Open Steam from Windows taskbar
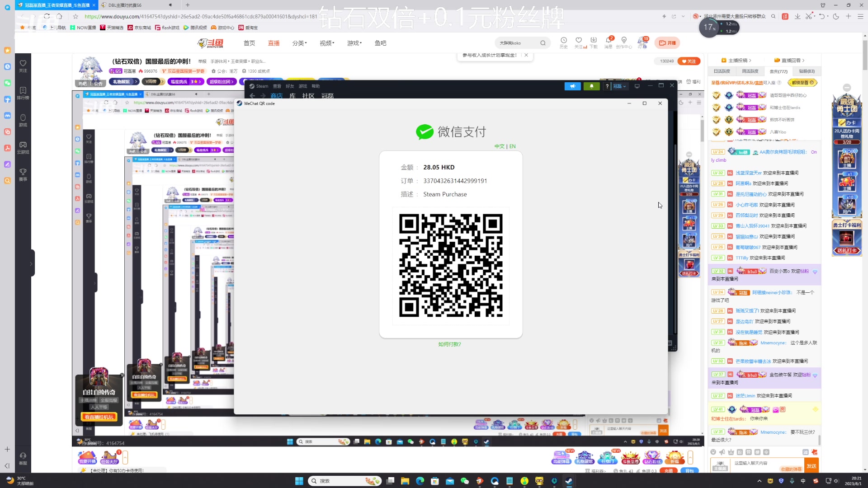Viewport: 868px width, 488px height. [x=569, y=481]
